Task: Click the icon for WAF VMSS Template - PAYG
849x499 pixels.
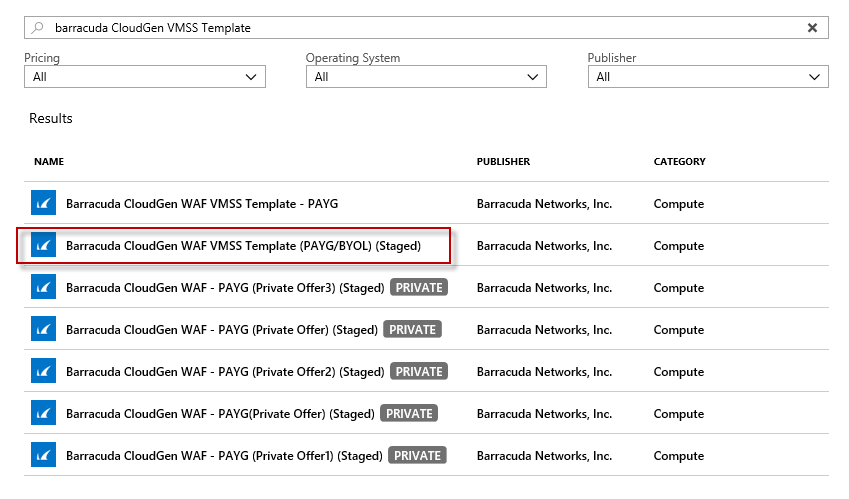Action: 43,204
